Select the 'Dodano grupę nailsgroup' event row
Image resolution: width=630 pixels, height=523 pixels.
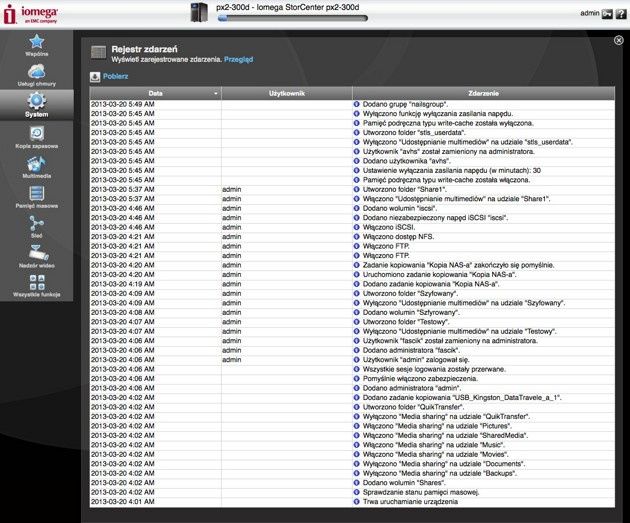coord(352,104)
